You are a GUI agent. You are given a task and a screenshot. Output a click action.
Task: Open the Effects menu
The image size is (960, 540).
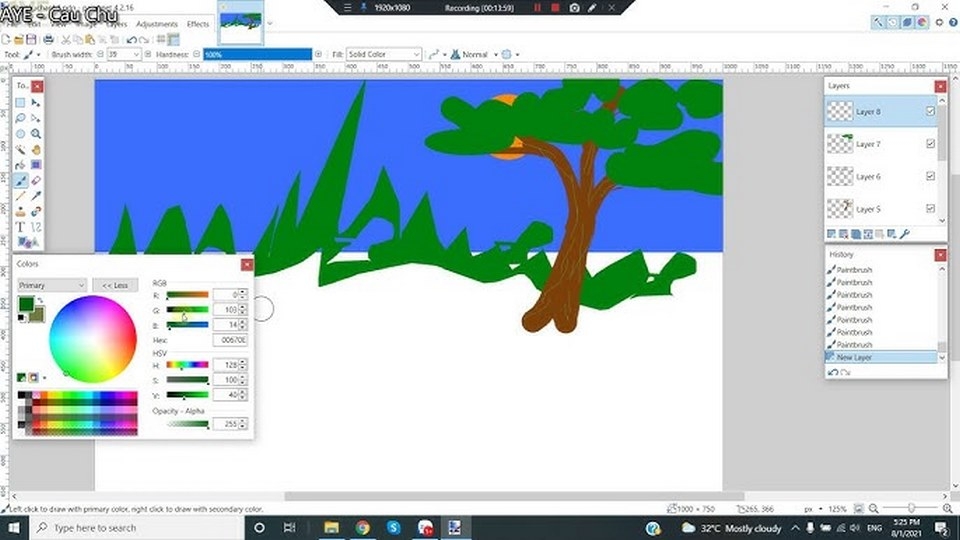point(198,24)
